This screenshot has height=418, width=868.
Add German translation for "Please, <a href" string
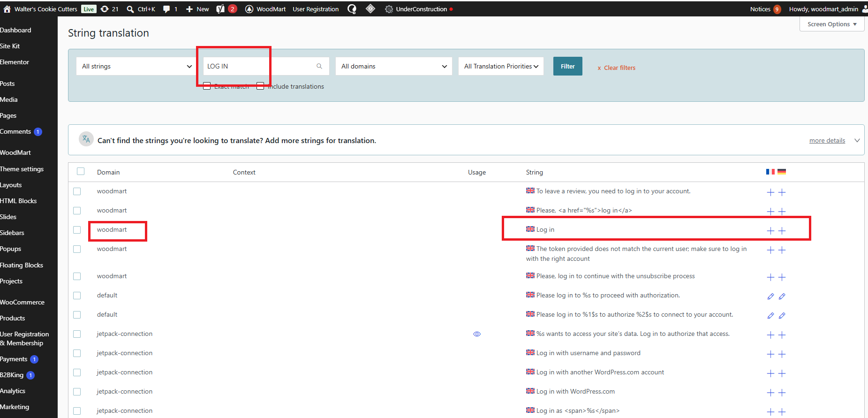(782, 212)
